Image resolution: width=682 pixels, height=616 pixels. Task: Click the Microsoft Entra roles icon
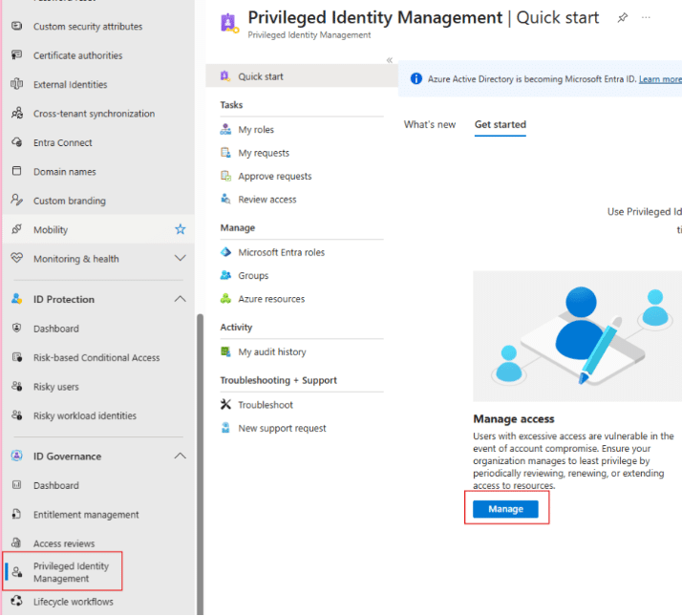(225, 252)
